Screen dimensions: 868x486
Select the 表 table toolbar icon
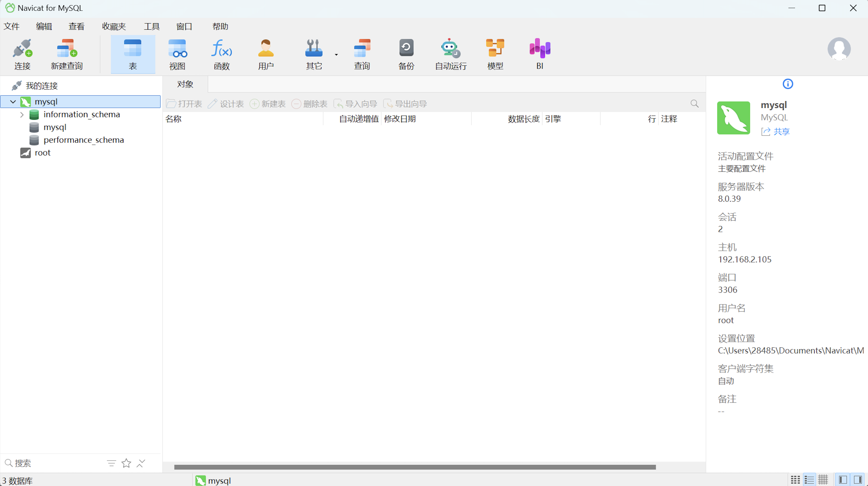133,54
